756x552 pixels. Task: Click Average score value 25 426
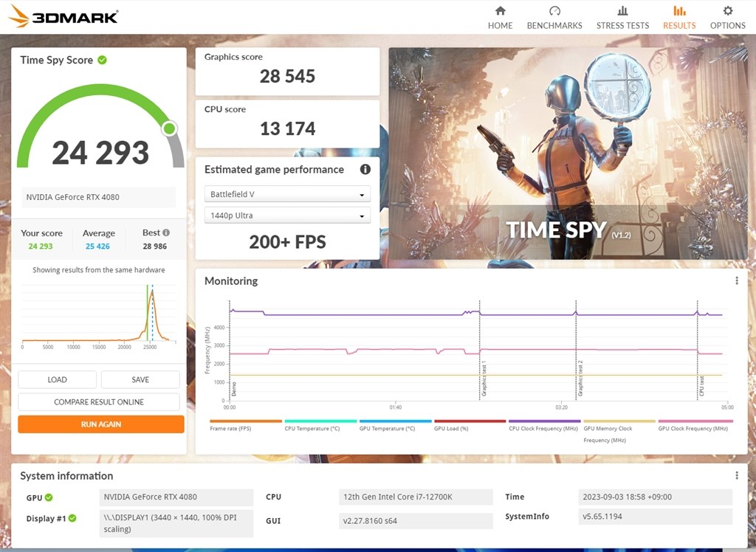click(98, 246)
